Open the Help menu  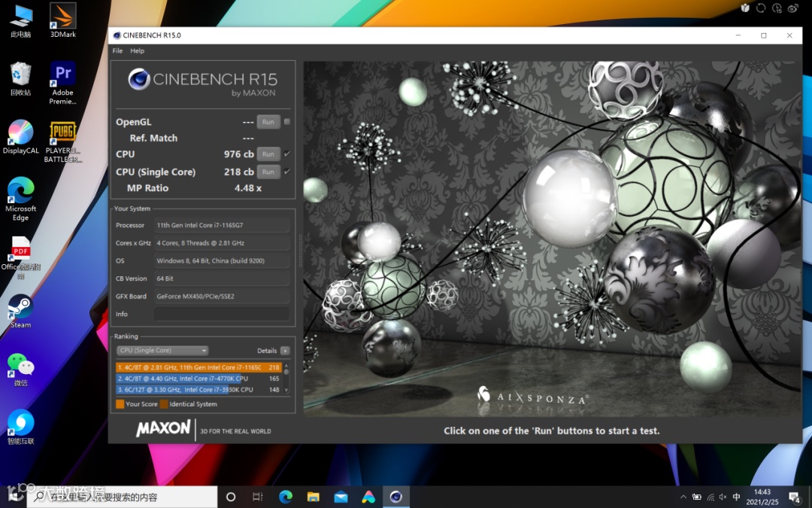[138, 51]
